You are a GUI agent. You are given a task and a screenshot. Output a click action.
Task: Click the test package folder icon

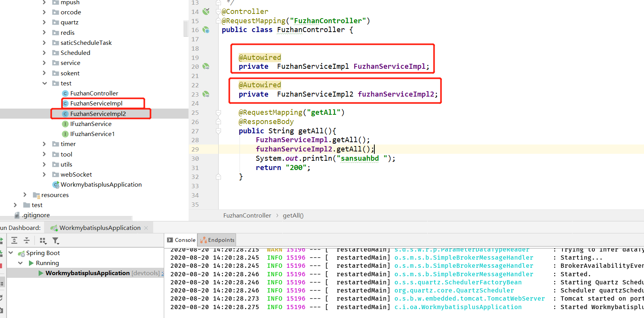[56, 83]
